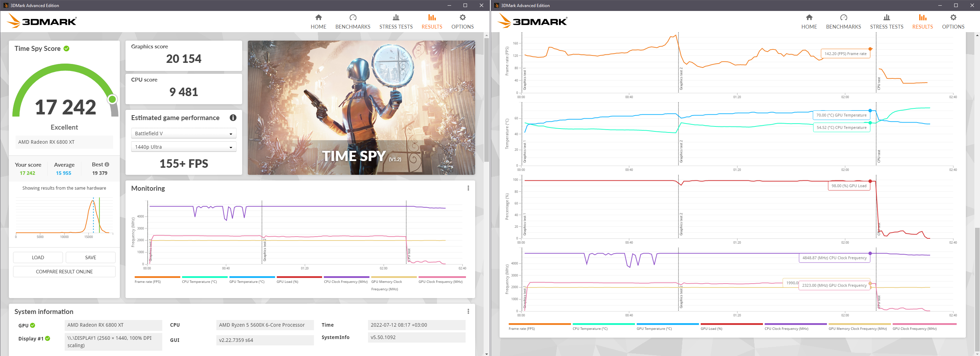This screenshot has height=356, width=980.
Task: Click the CPU score value 9 481
Action: pyautogui.click(x=184, y=92)
